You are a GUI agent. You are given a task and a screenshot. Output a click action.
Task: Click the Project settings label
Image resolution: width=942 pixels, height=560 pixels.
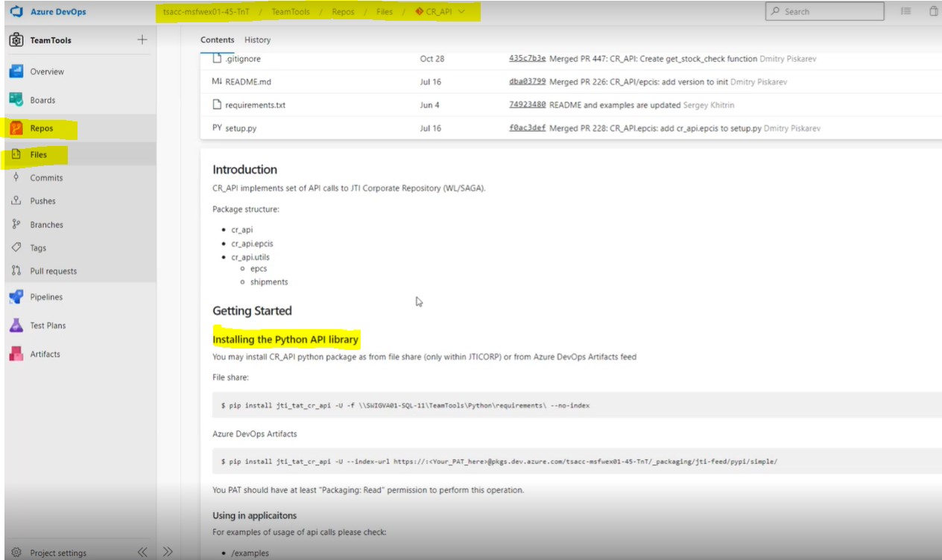click(58, 553)
